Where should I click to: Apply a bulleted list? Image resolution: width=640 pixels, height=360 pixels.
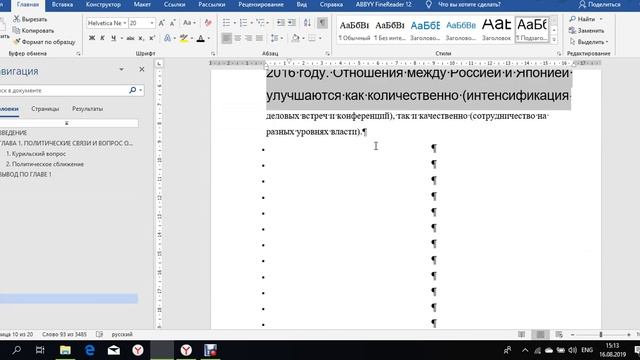pos(226,23)
